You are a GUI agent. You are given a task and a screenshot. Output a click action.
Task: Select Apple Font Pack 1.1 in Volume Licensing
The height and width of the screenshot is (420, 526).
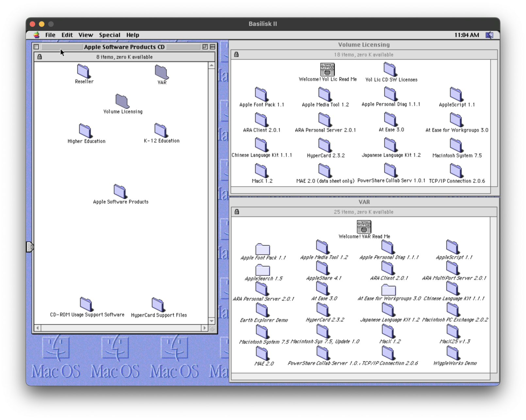pyautogui.click(x=261, y=94)
